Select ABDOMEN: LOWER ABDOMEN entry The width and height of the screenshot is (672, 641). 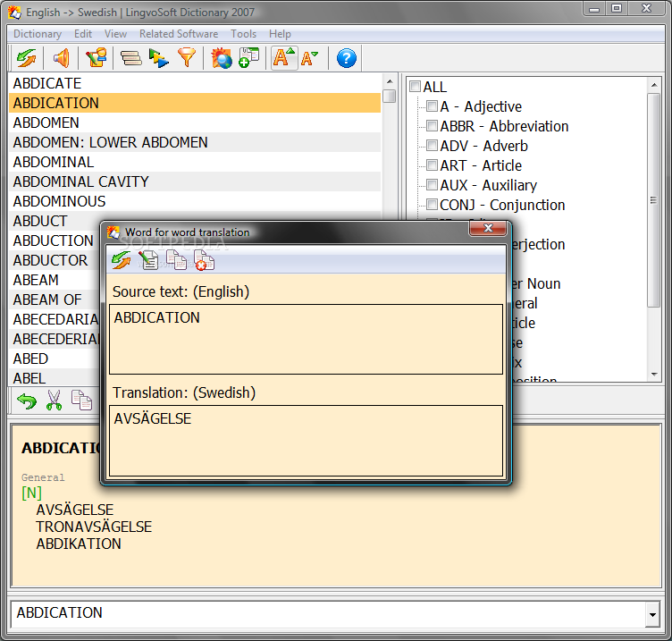[195, 142]
